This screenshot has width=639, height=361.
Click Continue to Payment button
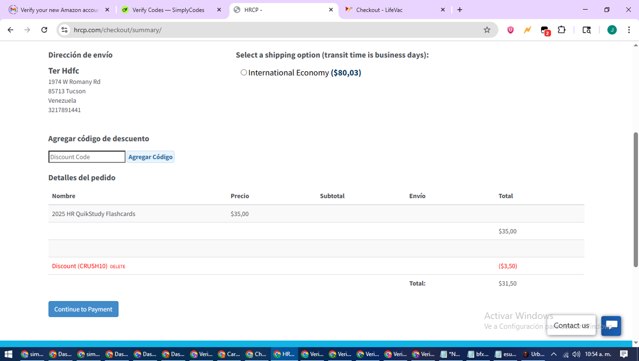pyautogui.click(x=83, y=309)
